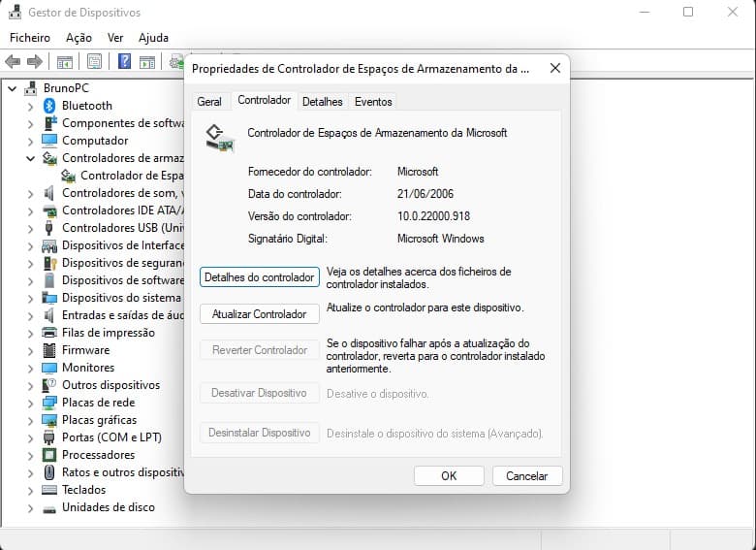This screenshot has width=756, height=550.
Task: Click the Controladores de som speaker icon
Action: click(x=49, y=193)
